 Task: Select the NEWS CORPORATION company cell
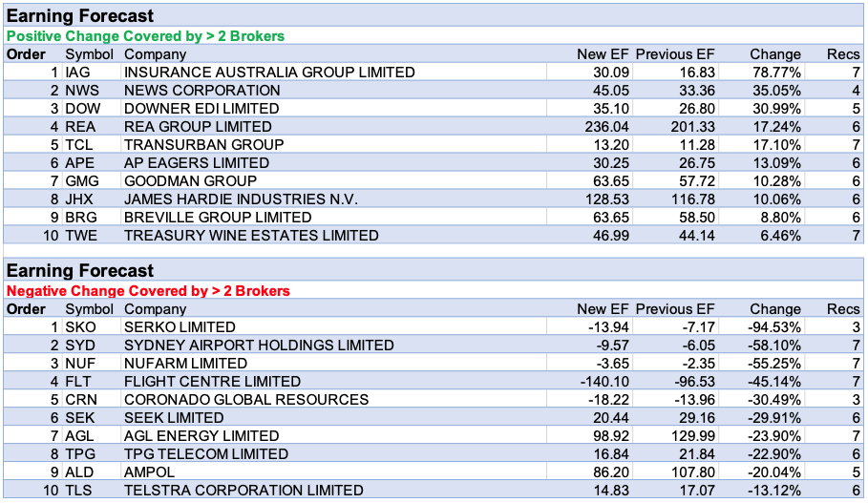coord(202,91)
